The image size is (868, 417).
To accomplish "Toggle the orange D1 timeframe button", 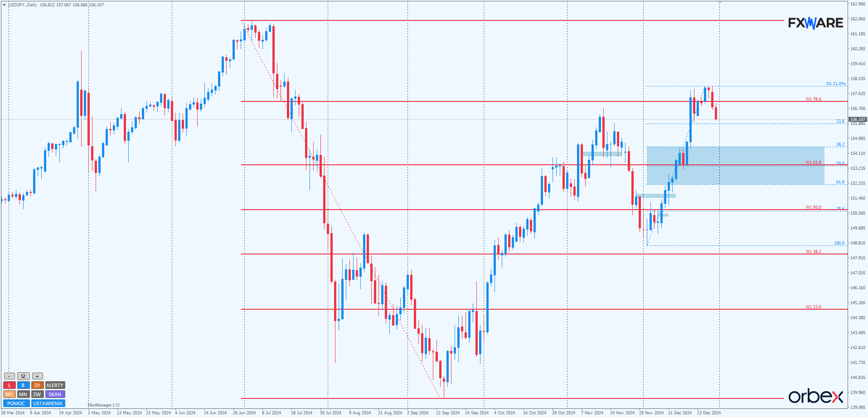I will (37, 385).
